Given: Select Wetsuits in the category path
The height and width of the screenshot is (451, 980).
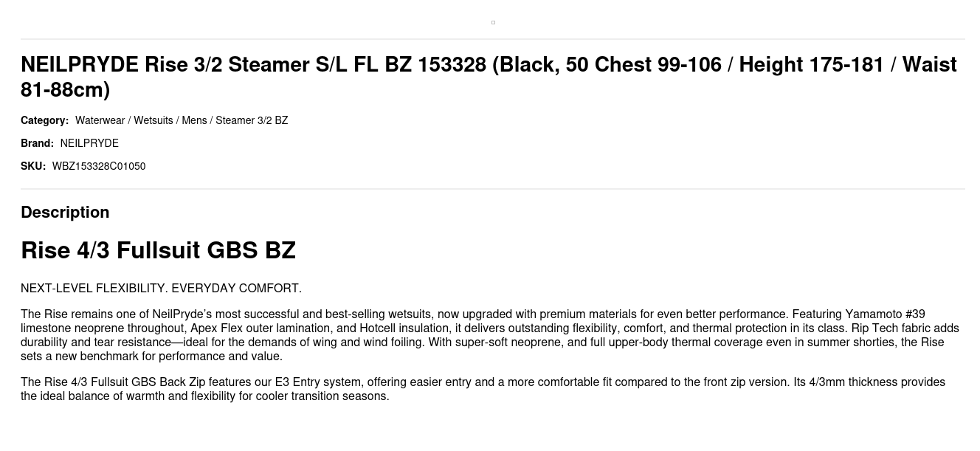Looking at the screenshot, I should pos(153,120).
